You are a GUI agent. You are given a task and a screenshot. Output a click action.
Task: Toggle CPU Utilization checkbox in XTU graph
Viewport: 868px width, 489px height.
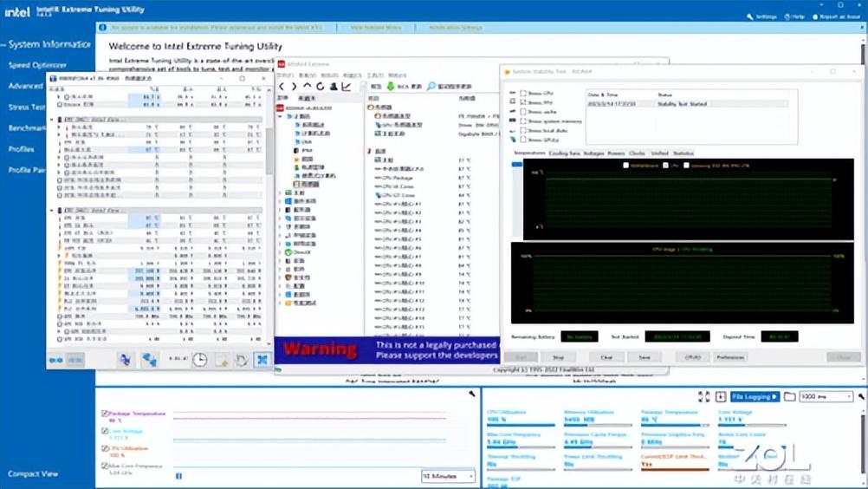[105, 448]
